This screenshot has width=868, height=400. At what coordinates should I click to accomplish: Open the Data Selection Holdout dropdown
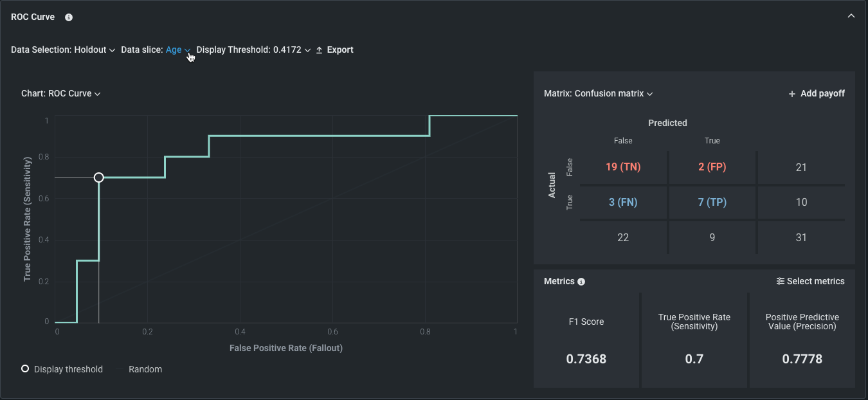(63, 50)
